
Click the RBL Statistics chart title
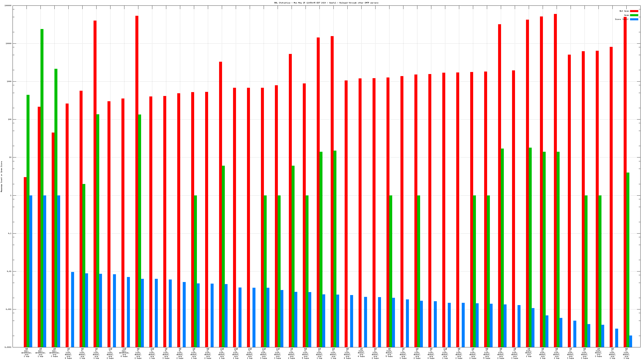(326, 3)
